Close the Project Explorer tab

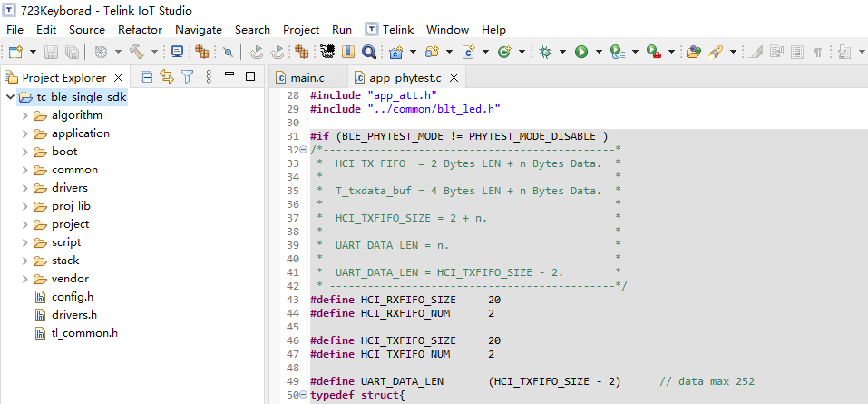point(118,77)
